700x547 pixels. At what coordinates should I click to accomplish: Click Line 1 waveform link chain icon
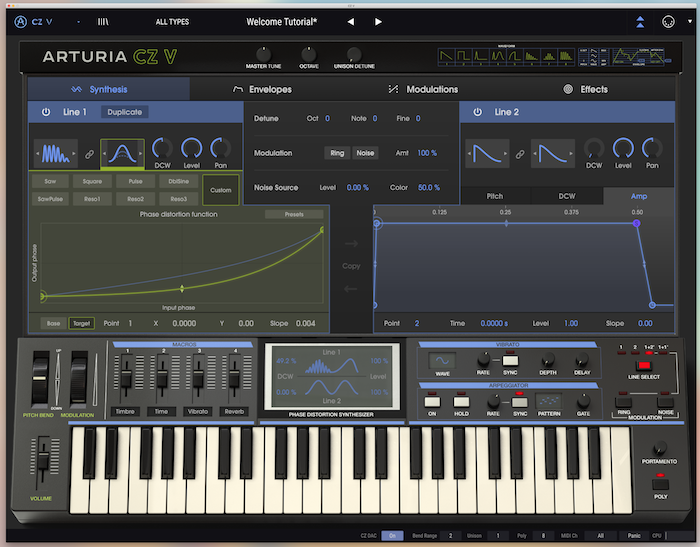pyautogui.click(x=89, y=154)
